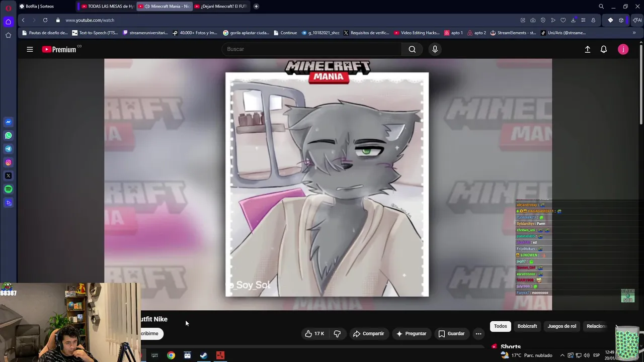Open g_10182021_shcc bookmark
This screenshot has height=362, width=644.
point(320,33)
